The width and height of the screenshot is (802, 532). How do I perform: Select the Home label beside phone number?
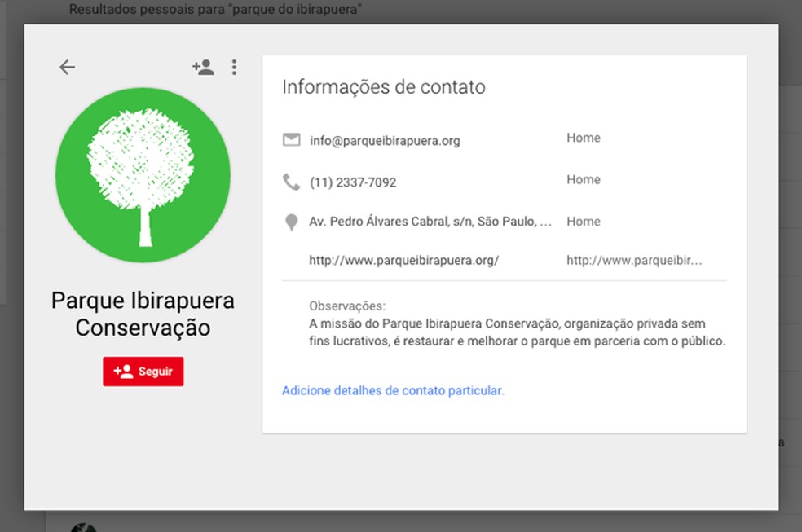tap(583, 179)
